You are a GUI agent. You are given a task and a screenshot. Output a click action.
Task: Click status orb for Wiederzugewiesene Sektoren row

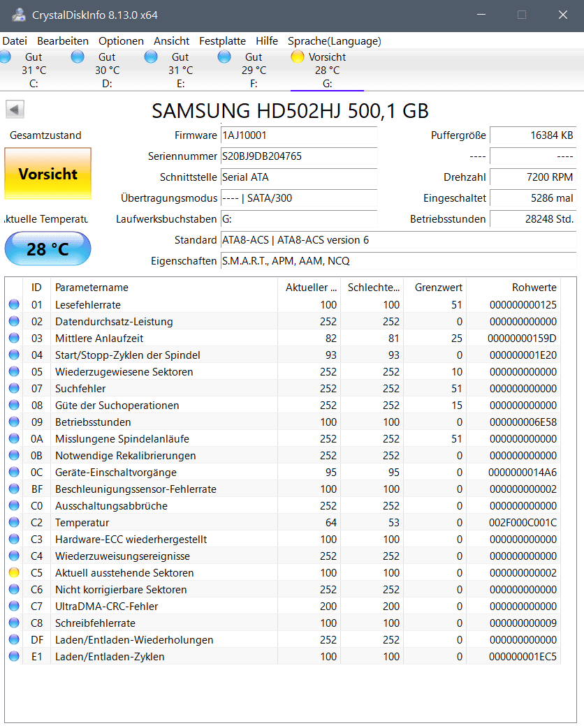(14, 371)
